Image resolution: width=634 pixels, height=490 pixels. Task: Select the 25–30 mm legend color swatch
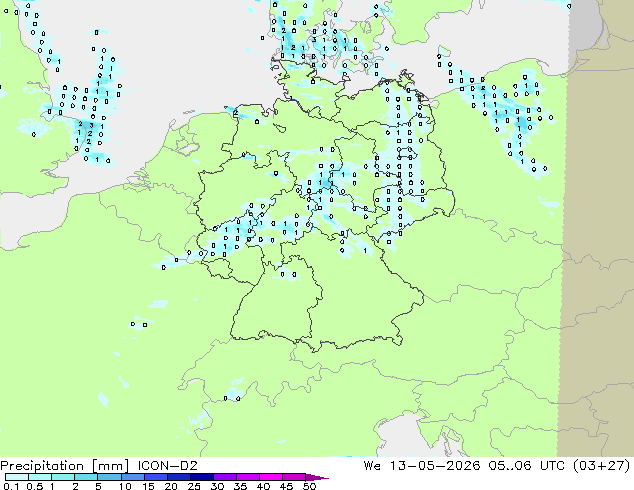[201, 477]
